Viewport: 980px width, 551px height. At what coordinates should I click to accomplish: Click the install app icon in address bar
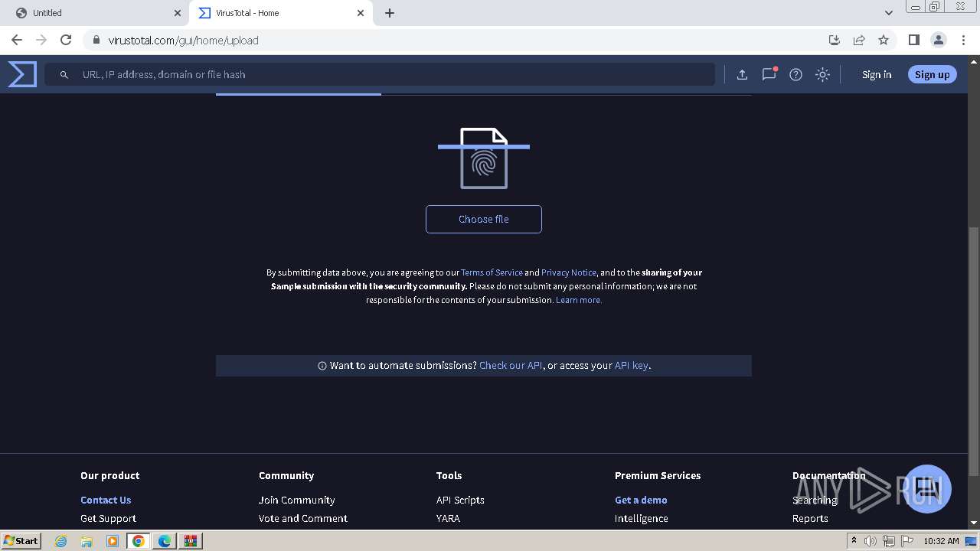coord(835,40)
